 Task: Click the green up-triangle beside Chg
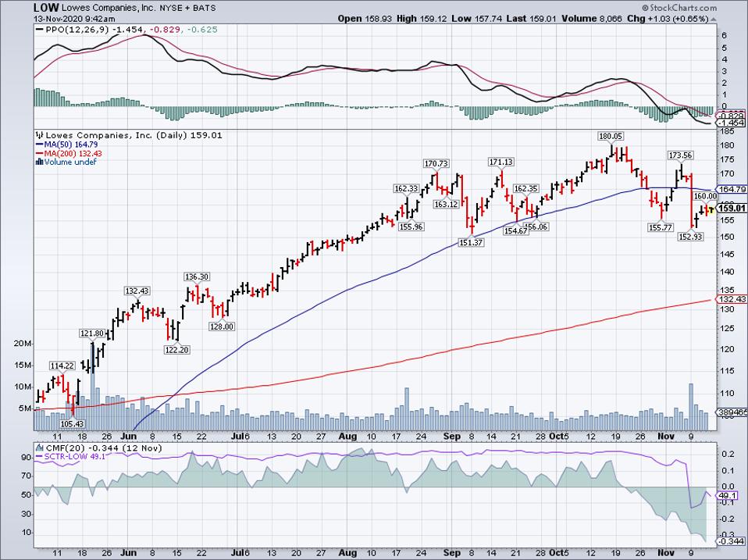point(713,19)
